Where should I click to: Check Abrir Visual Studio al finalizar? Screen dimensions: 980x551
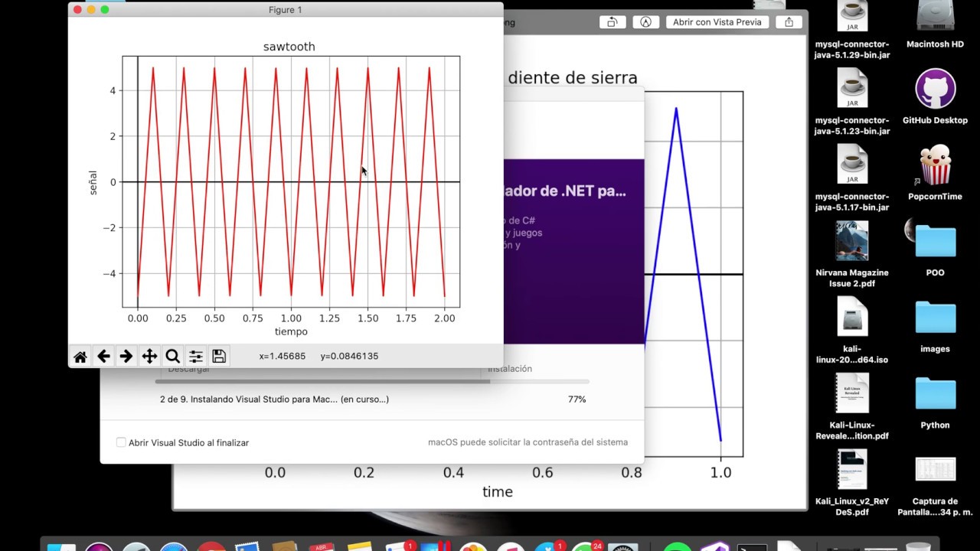121,442
